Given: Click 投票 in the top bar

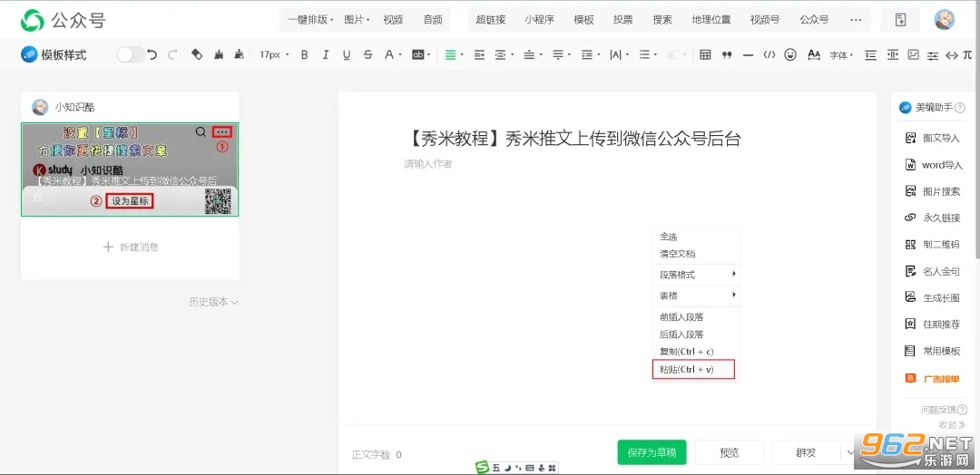Looking at the screenshot, I should (x=622, y=20).
